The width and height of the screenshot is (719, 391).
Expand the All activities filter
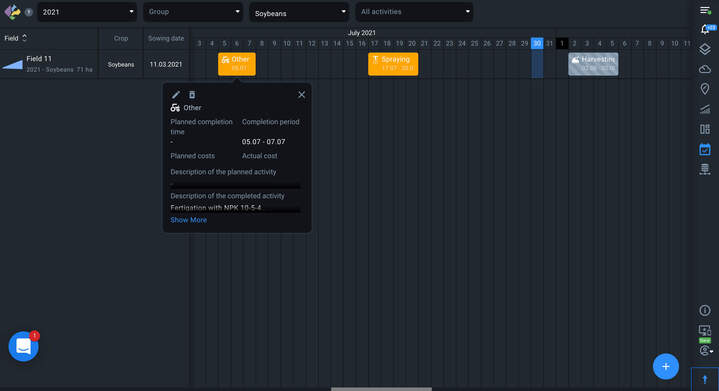pyautogui.click(x=415, y=12)
